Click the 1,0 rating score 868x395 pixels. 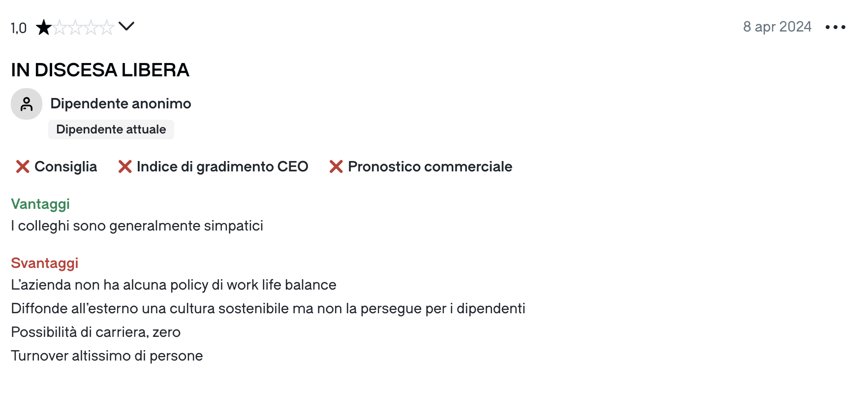(x=19, y=28)
